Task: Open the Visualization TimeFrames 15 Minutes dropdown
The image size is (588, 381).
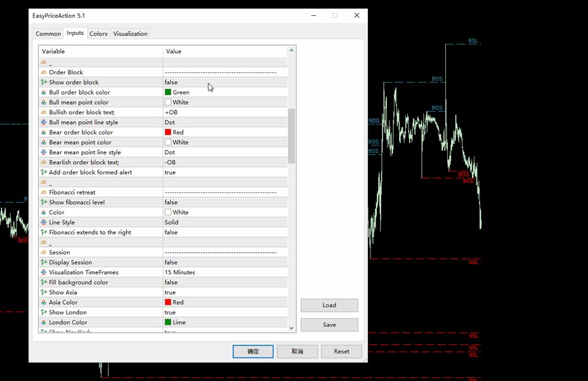Action: (x=225, y=272)
